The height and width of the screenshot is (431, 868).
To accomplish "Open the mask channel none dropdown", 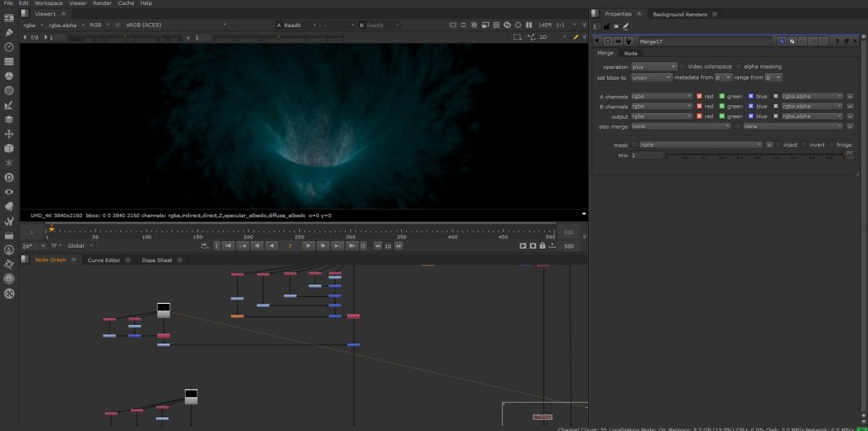I will click(x=701, y=144).
